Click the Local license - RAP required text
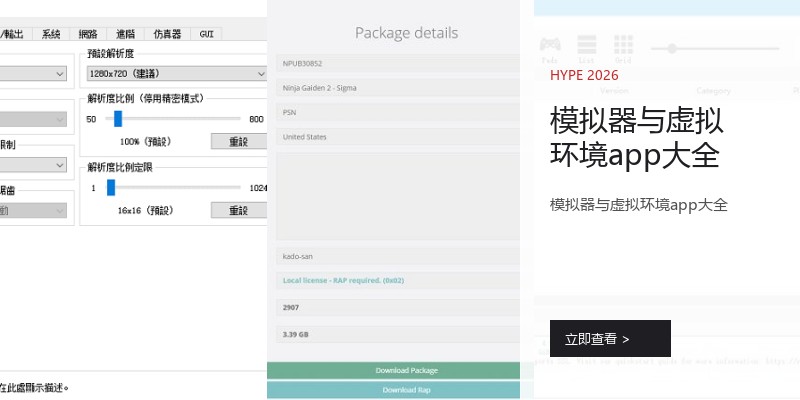The height and width of the screenshot is (400, 800). [x=343, y=281]
